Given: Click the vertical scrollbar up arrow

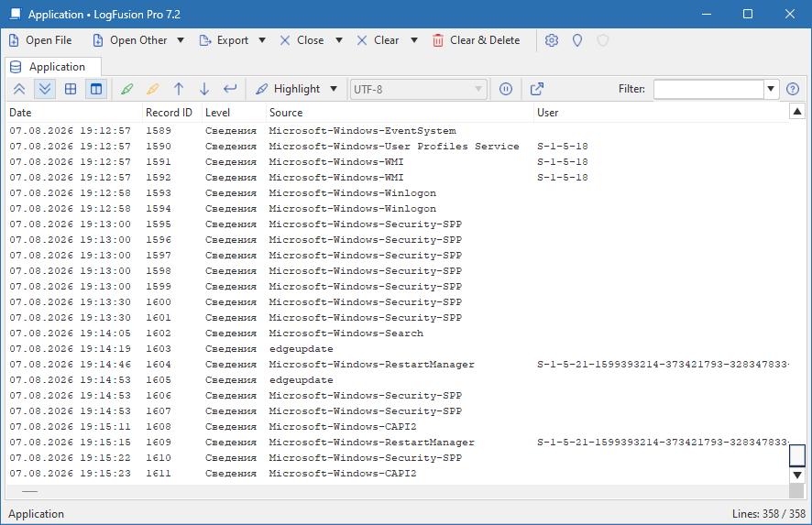Looking at the screenshot, I should (x=797, y=111).
